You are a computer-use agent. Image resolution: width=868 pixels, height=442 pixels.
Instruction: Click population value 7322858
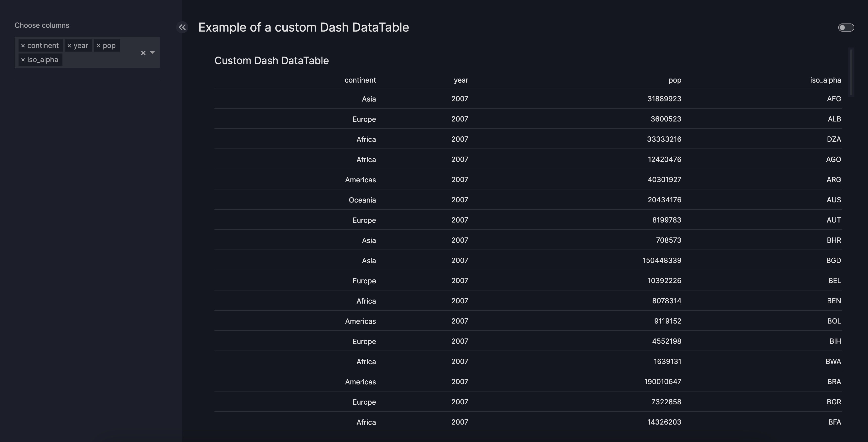[x=666, y=402]
